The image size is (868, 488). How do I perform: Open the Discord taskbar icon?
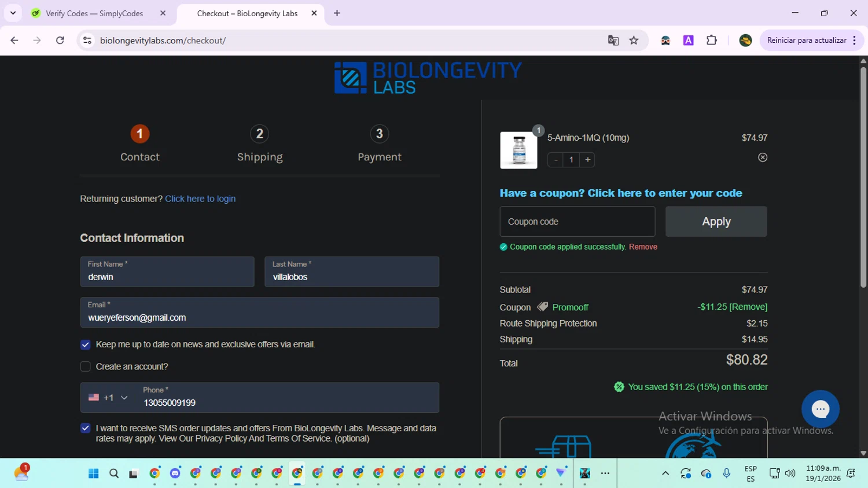click(x=175, y=474)
